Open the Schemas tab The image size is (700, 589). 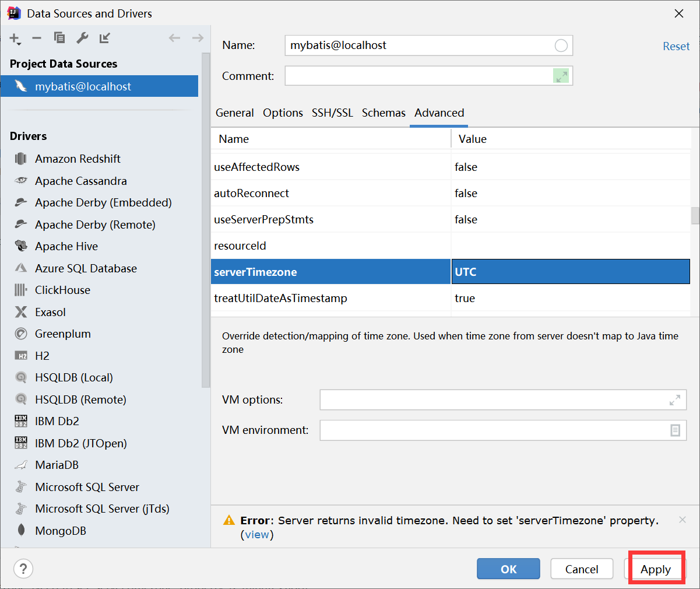tap(384, 113)
